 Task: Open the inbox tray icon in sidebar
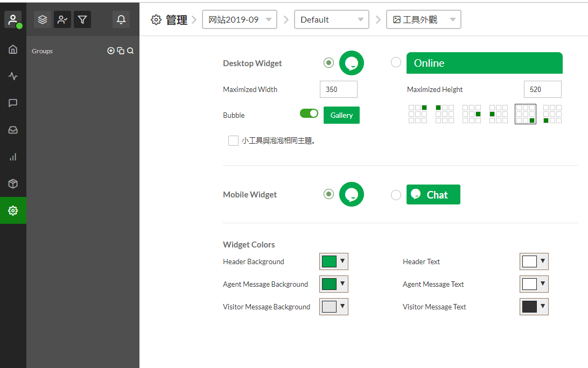coord(13,130)
